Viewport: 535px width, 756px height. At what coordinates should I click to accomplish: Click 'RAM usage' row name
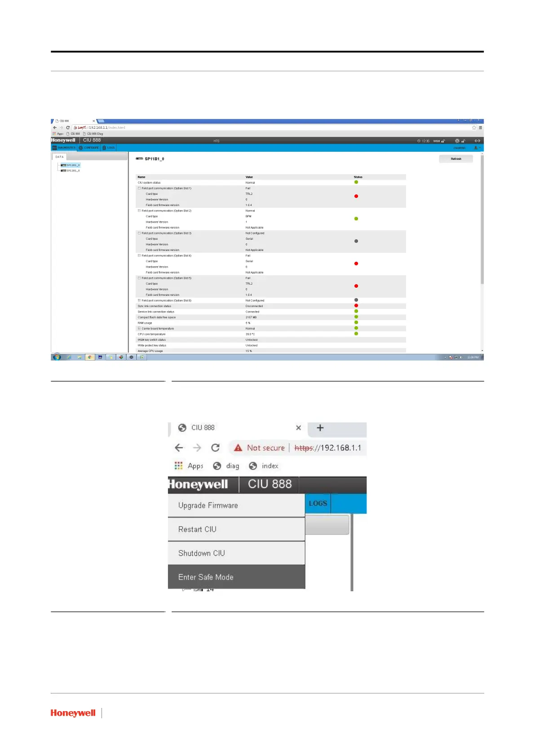(145, 323)
